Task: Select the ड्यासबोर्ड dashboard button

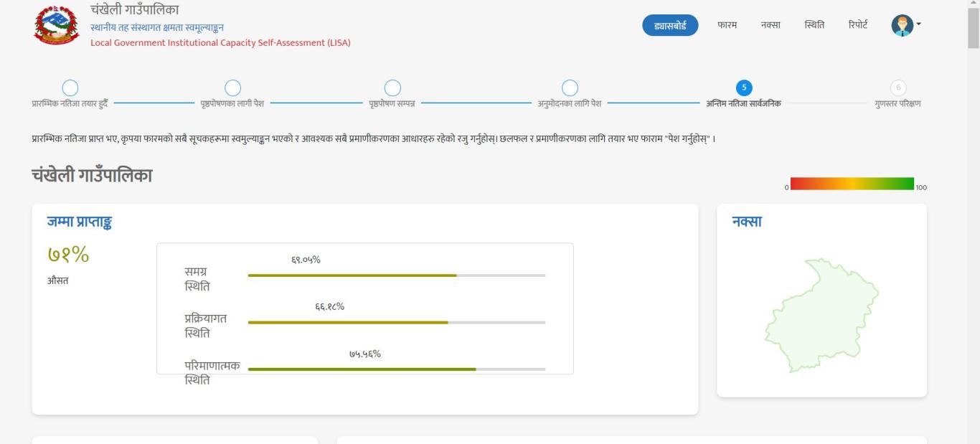Action: (670, 25)
